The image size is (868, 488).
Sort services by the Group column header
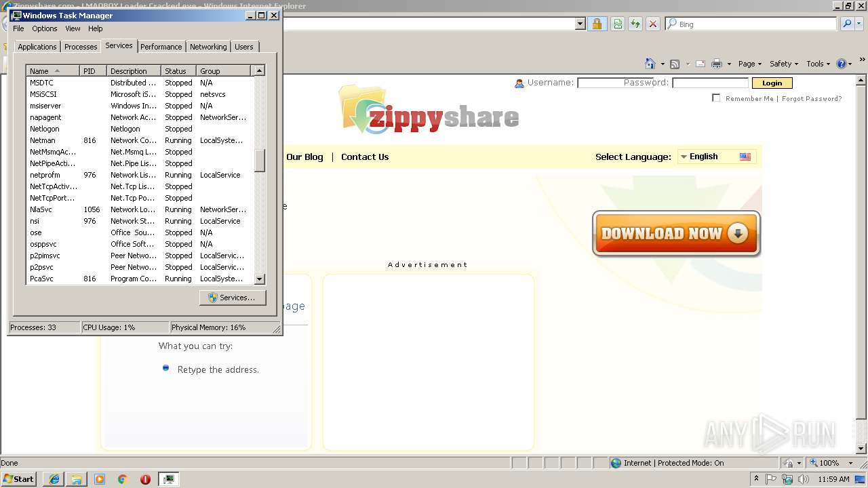(x=224, y=70)
